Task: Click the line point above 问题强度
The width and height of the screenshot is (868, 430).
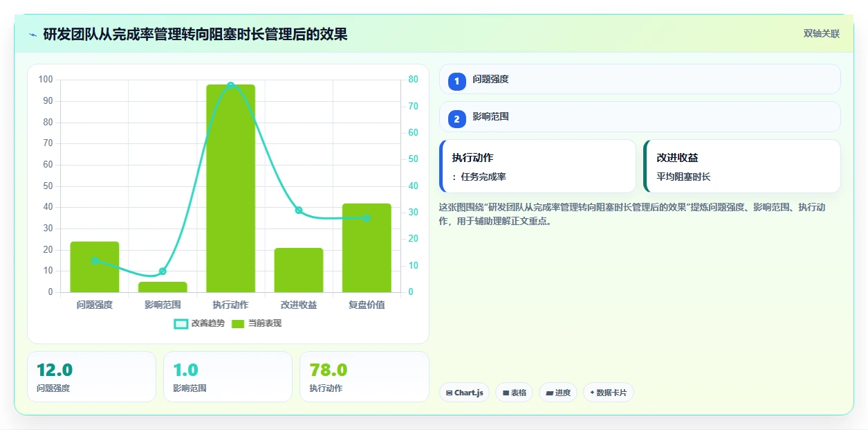Action: [x=95, y=260]
